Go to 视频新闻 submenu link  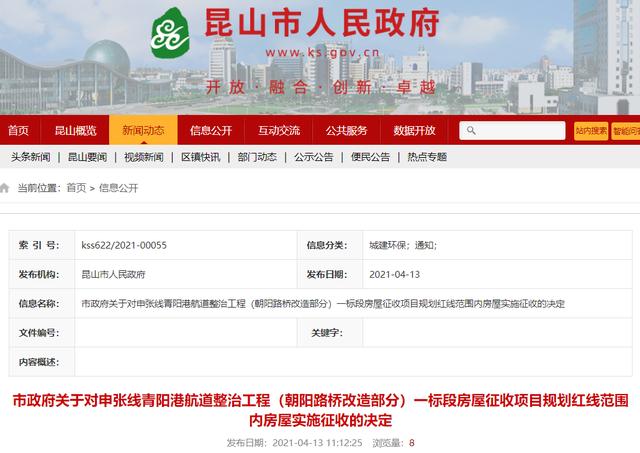coord(145,157)
